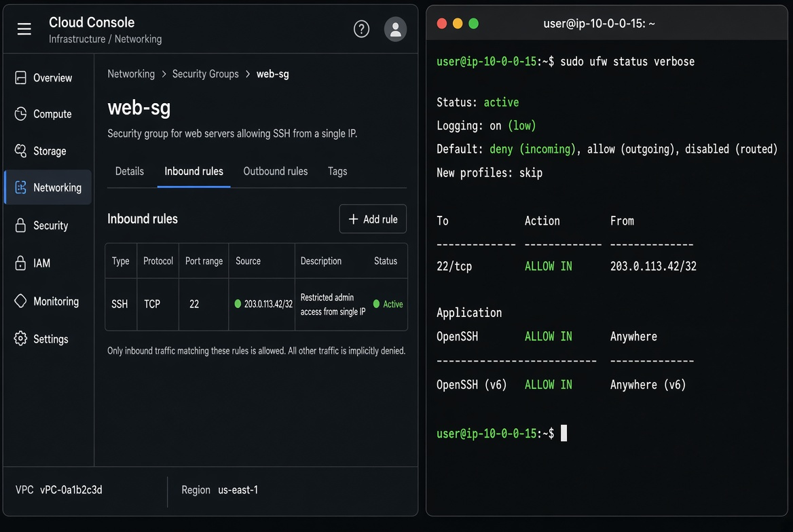
Task: Click the sudo ufw status verbose command
Action: coord(627,62)
